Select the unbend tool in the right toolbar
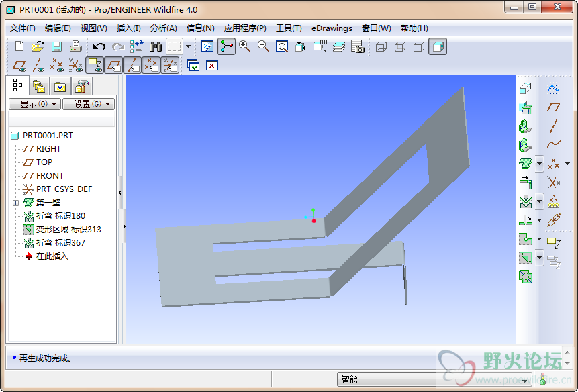Viewport: 578px width, 392px height. (525, 220)
